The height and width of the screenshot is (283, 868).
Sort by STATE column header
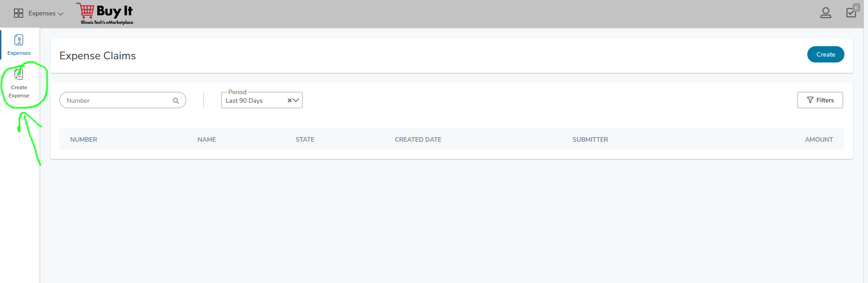coord(305,139)
